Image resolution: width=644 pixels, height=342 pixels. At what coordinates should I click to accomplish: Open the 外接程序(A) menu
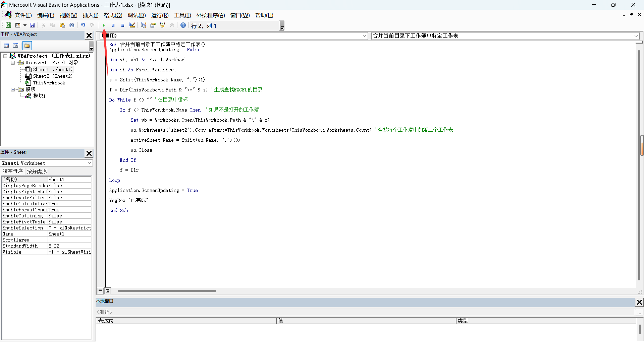pos(211,15)
